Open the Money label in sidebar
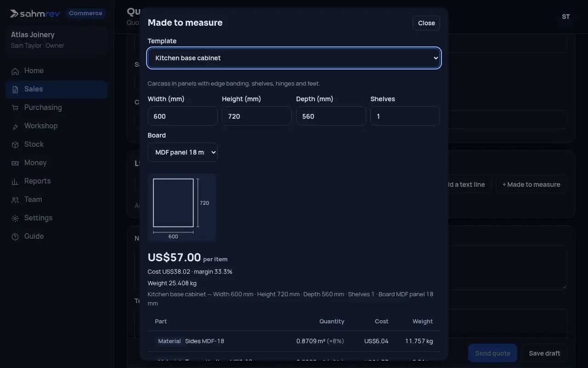 pos(35,163)
